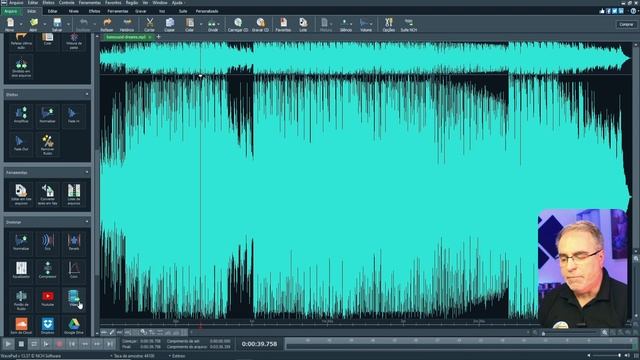Image resolution: width=640 pixels, height=360 pixels.
Task: Open the Compressor effect icon
Action: [47, 270]
